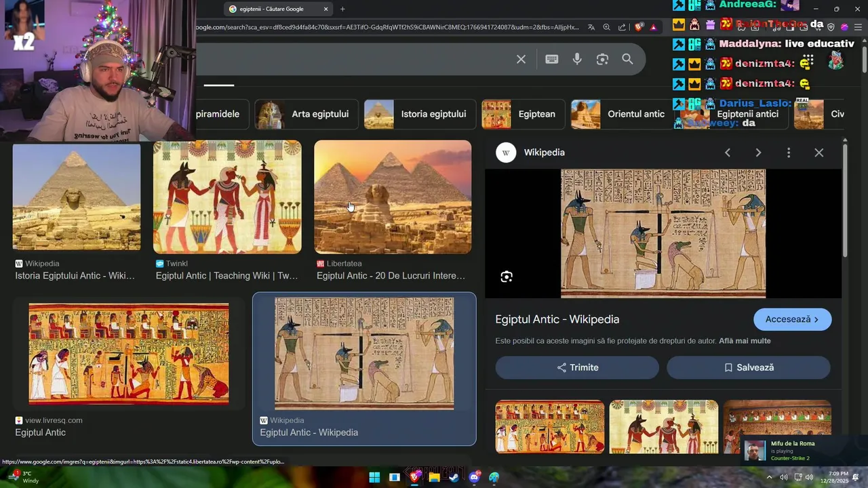This screenshot has width=868, height=488.
Task: Open the Windows Start menu
Action: click(x=374, y=477)
